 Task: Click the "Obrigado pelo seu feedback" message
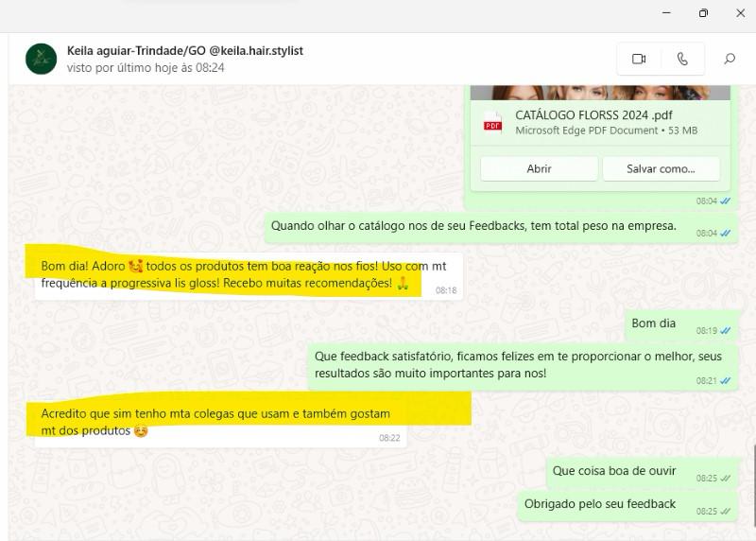pos(600,504)
